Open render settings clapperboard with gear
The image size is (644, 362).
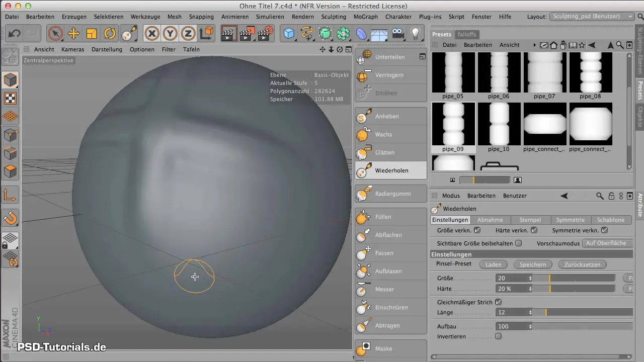click(265, 34)
